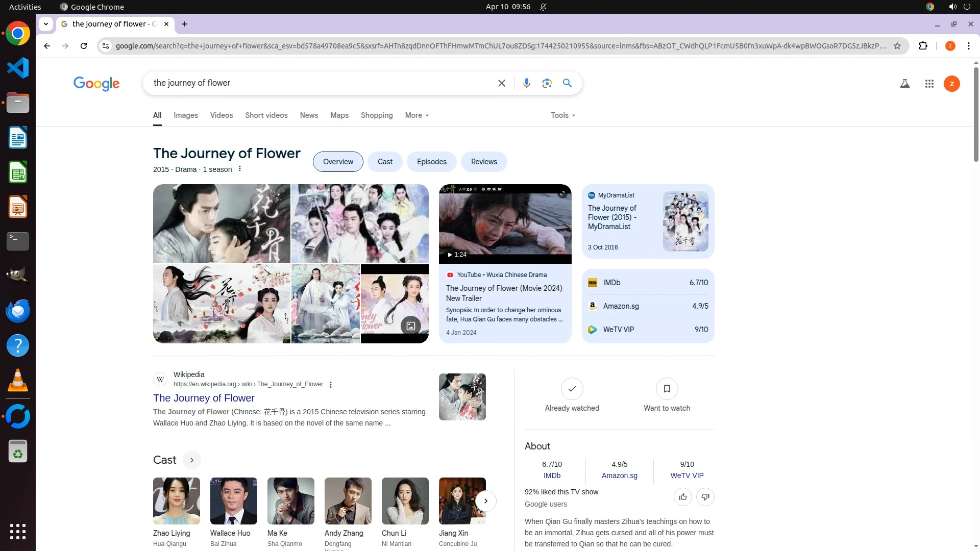This screenshot has height=551, width=980.
Task: Reload the current page
Action: [x=84, y=46]
